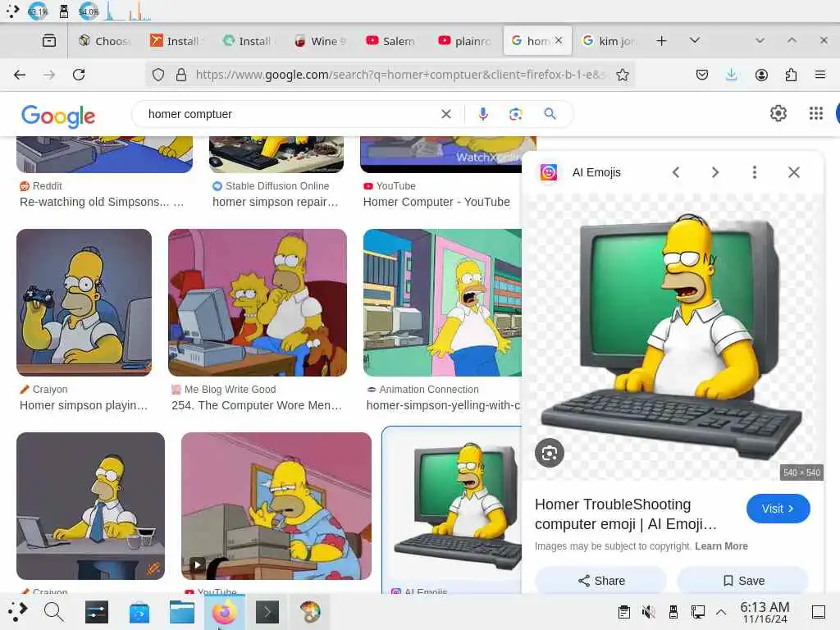Switch to the Salem YouTube tab
This screenshot has width=840, height=630.
point(391,41)
